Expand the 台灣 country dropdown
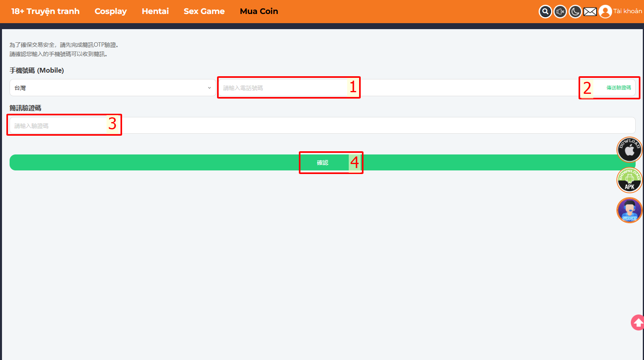Viewport: 644px width, 360px height. (x=113, y=88)
